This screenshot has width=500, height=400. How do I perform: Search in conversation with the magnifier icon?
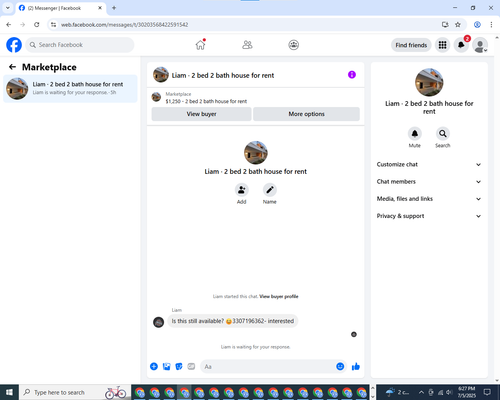[x=443, y=134]
